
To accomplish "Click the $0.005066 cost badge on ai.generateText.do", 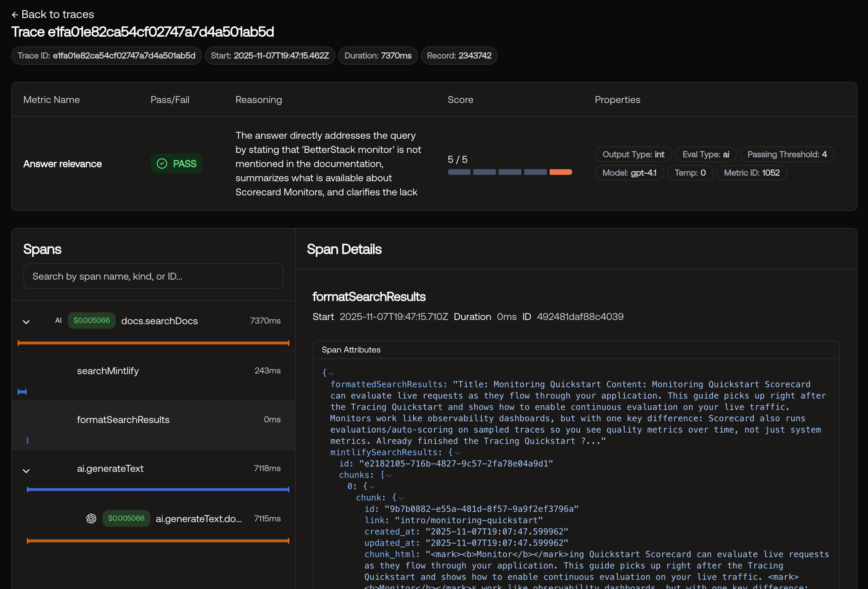I will tap(126, 518).
